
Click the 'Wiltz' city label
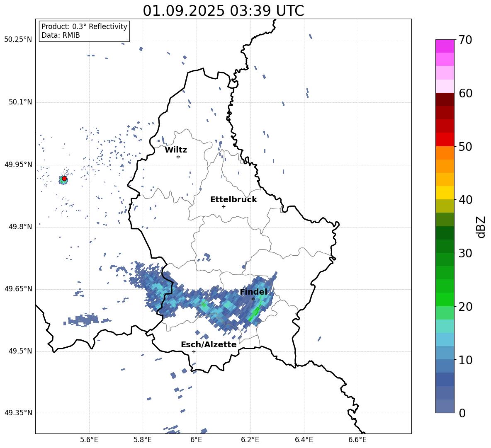[x=176, y=150]
